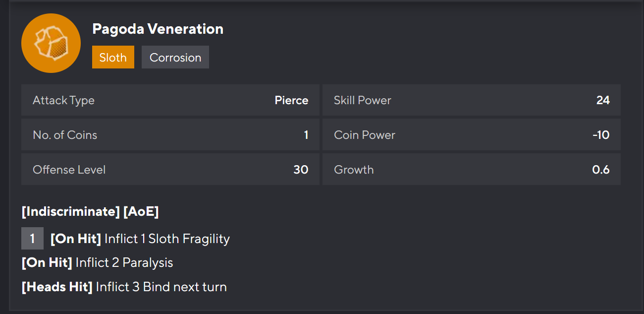
Task: Click the Growth value 0.6
Action: pos(601,170)
